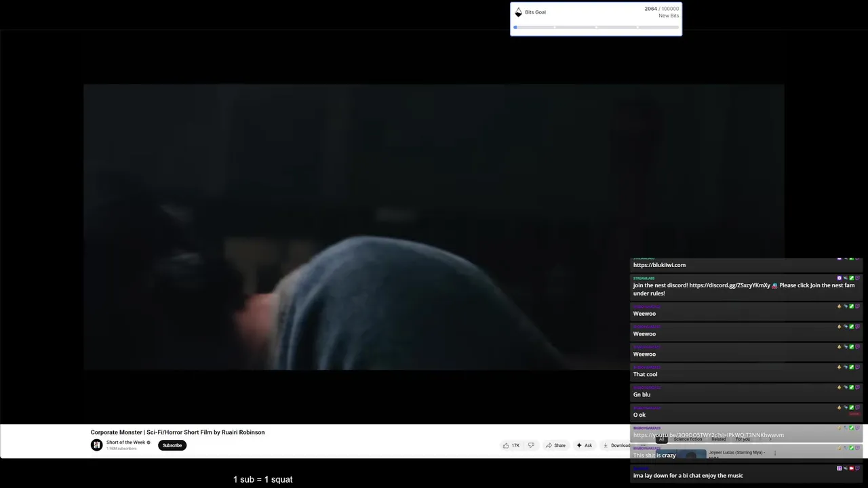Image resolution: width=868 pixels, height=488 pixels.
Task: Select the All filter chip
Action: 661,439
